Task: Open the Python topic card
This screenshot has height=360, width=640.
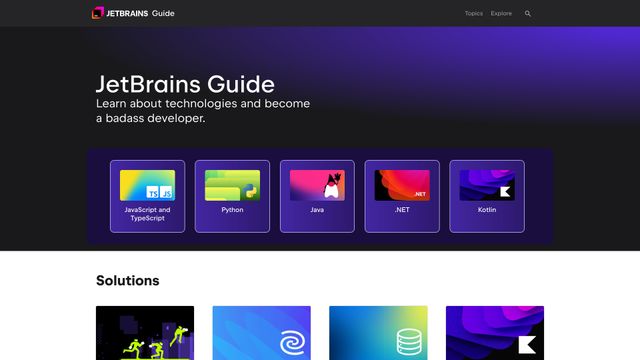Action: point(232,196)
